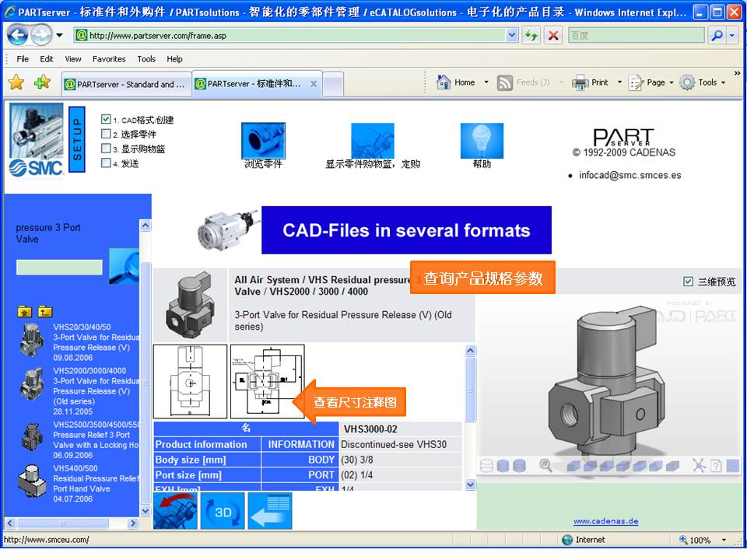
Task: Click right arrow of left panel horizontal scrollbar
Action: (x=133, y=523)
